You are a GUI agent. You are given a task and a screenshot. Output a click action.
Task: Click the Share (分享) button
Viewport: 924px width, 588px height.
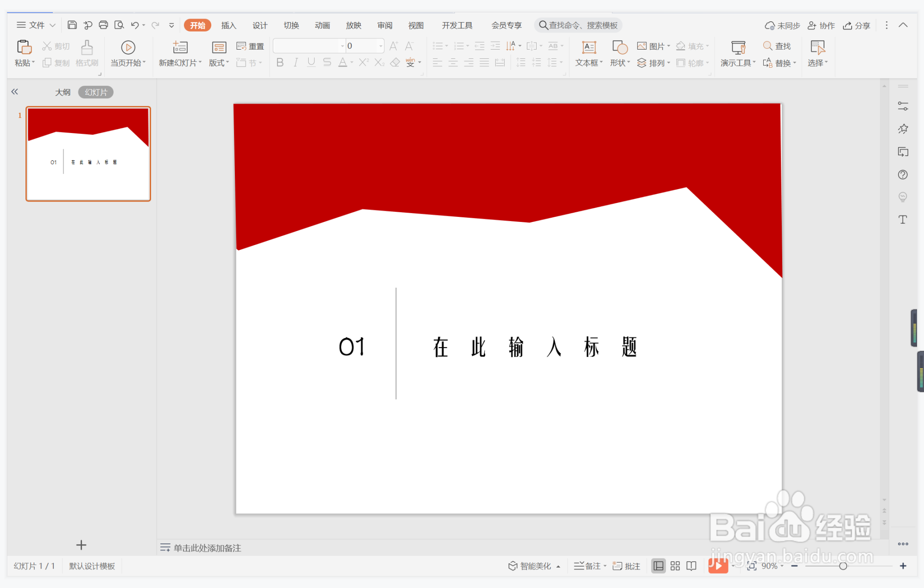[x=856, y=25]
